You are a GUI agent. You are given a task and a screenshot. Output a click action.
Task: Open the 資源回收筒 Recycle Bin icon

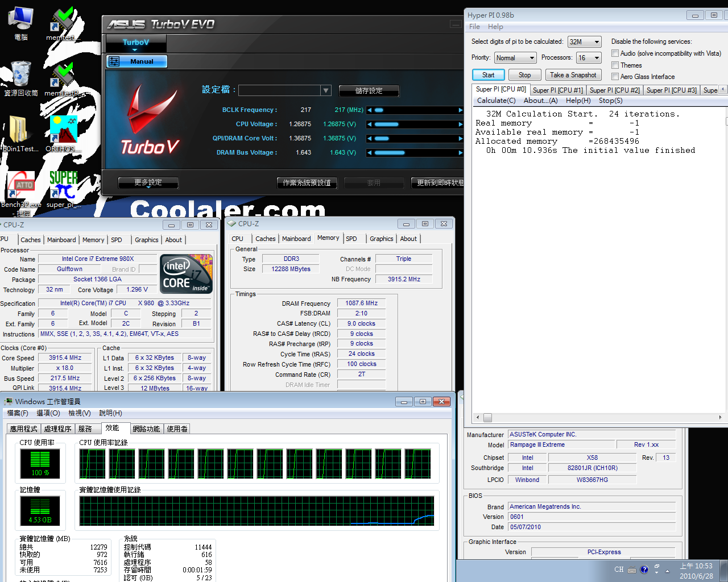(x=21, y=78)
